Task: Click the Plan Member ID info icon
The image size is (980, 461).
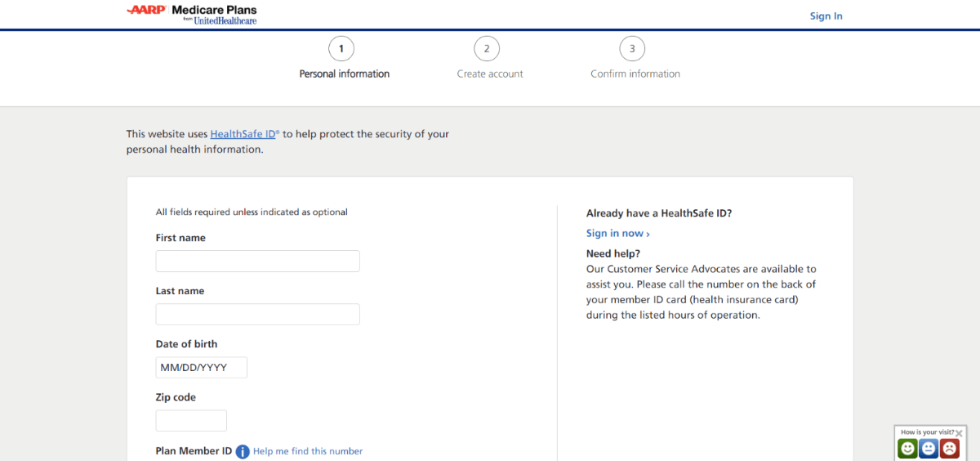Action: pyautogui.click(x=243, y=451)
